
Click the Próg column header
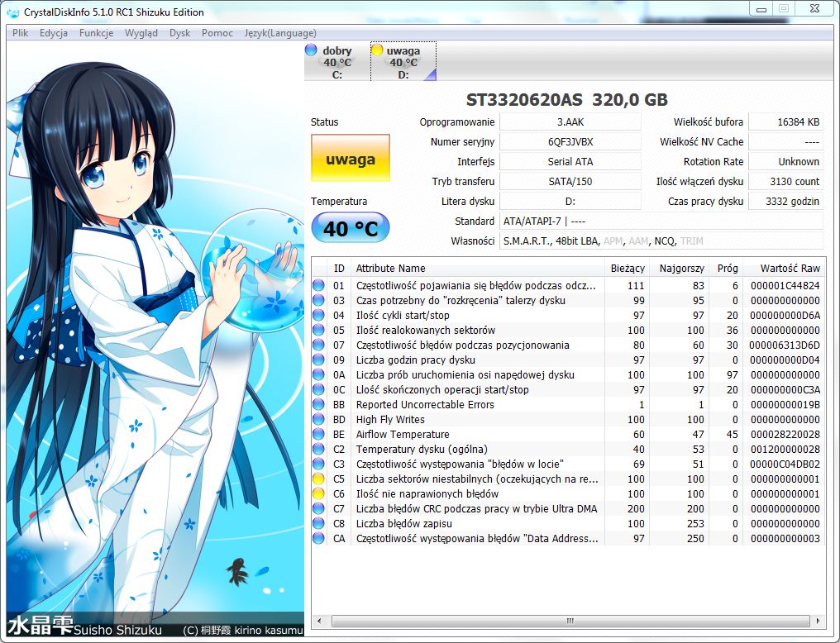727,269
